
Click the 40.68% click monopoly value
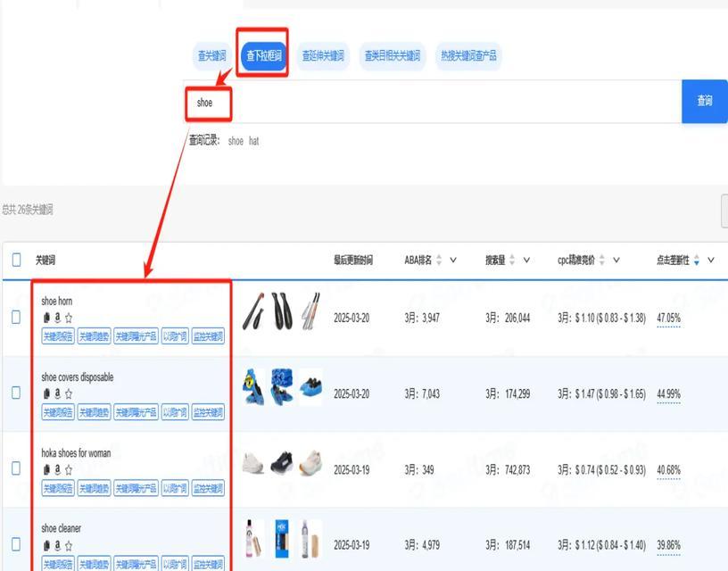point(668,470)
